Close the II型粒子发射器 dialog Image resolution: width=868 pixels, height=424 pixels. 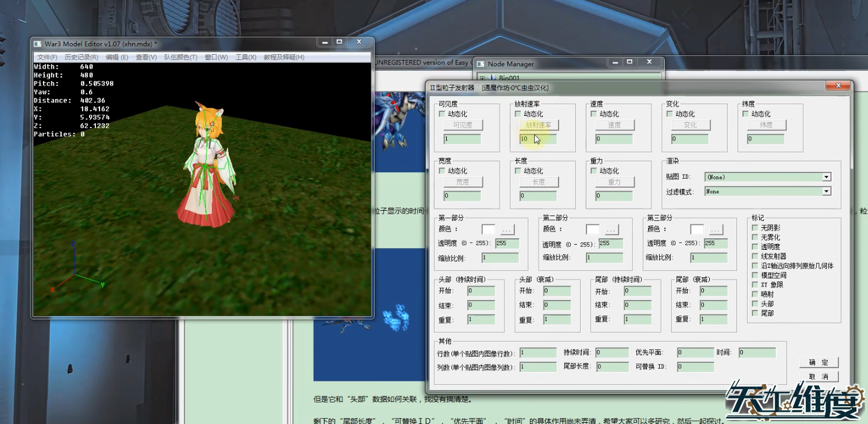pos(838,86)
